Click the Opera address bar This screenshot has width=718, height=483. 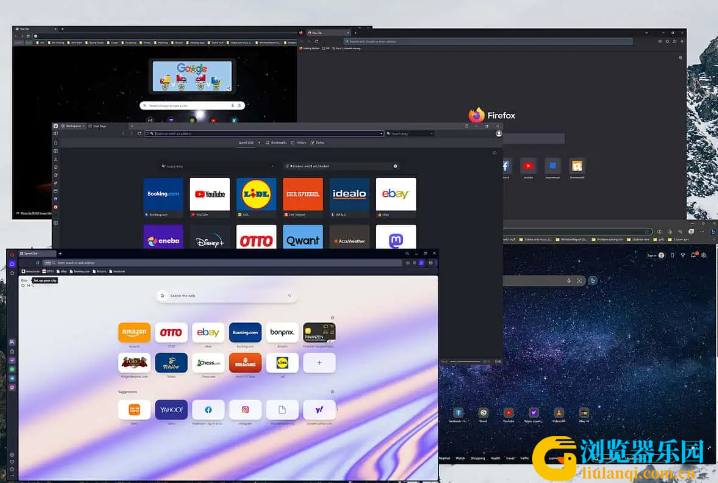223,263
